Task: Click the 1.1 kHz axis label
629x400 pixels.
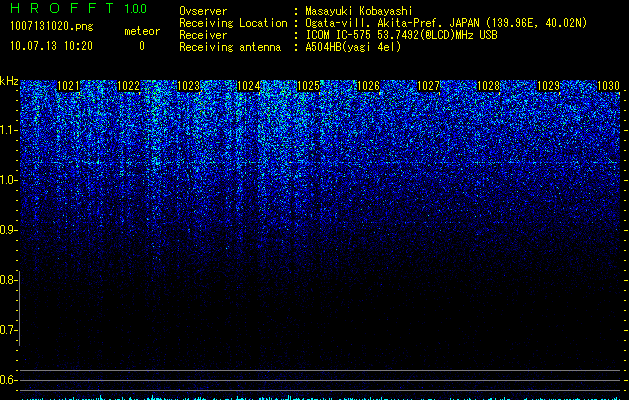Action: click(x=9, y=130)
